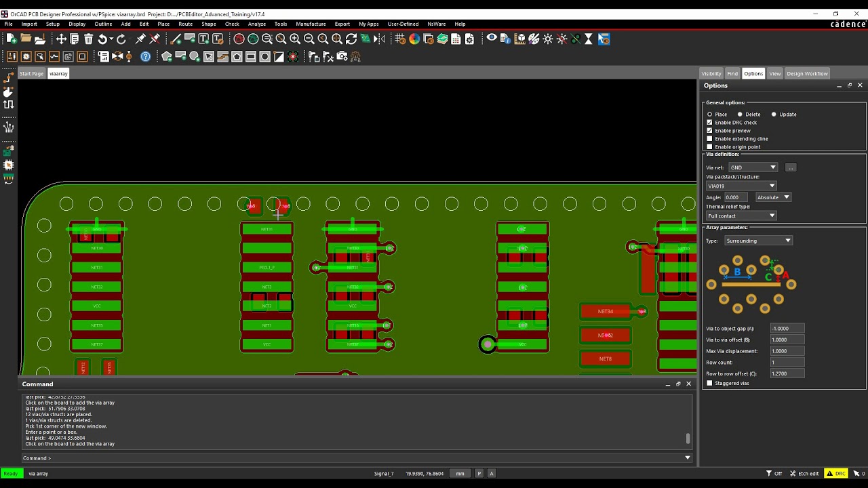This screenshot has width=868, height=488.
Task: Click the P button in status bar
Action: coord(479,474)
